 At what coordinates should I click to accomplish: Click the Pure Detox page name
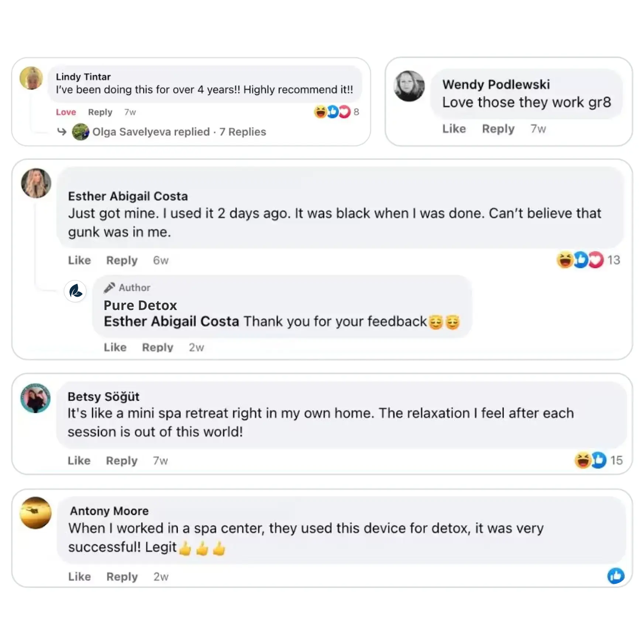[x=140, y=305]
